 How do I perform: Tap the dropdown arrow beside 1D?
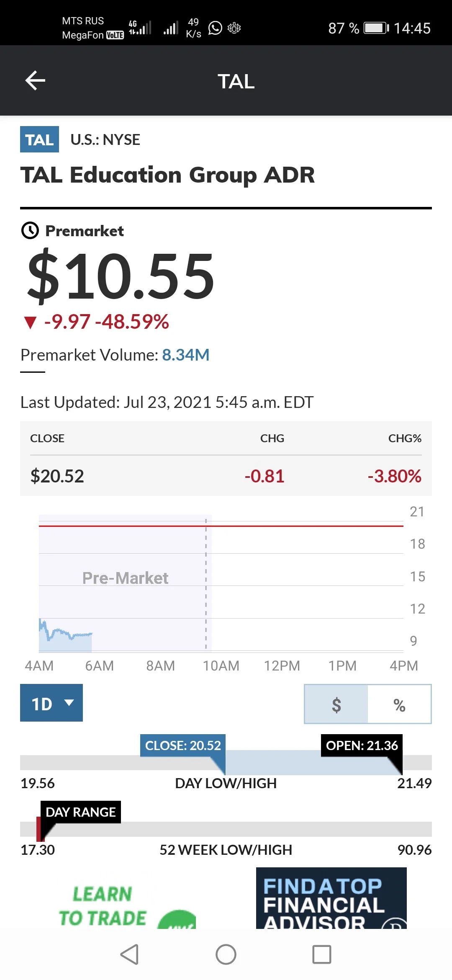[69, 702]
